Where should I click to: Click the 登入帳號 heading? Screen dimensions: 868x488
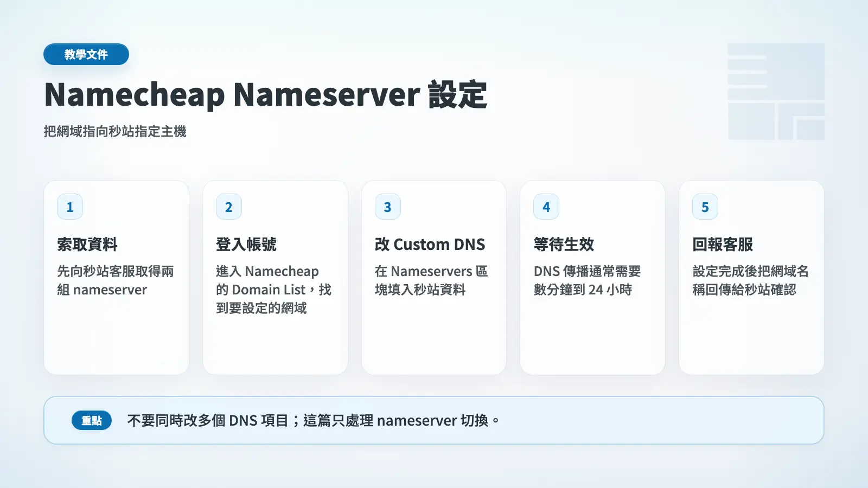(246, 245)
